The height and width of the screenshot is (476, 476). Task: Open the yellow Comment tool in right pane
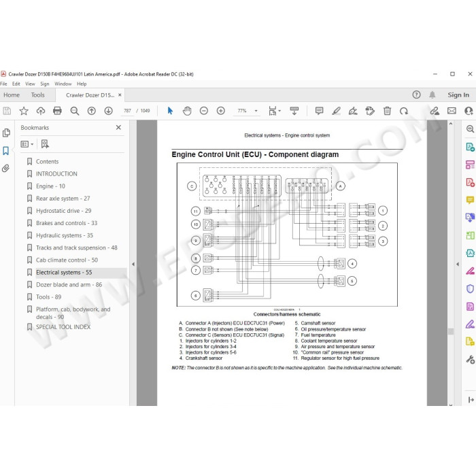click(470, 200)
